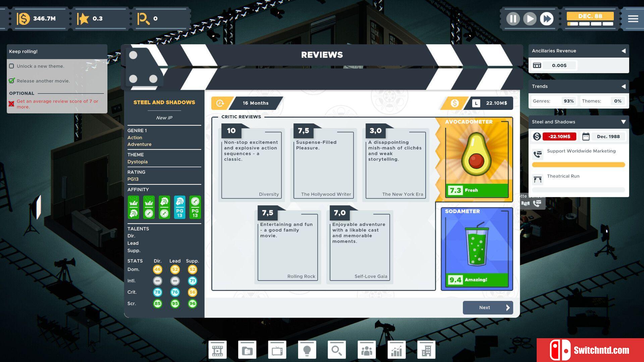Click the failed optional objective X mark
This screenshot has width=644, height=362.
11,104
